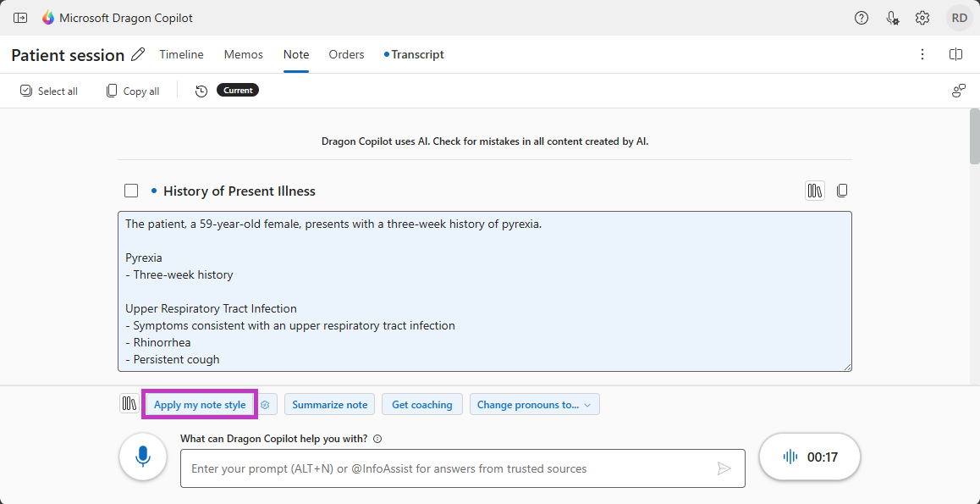Start dictation with the blue microphone button
The width and height of the screenshot is (980, 504).
(x=143, y=457)
